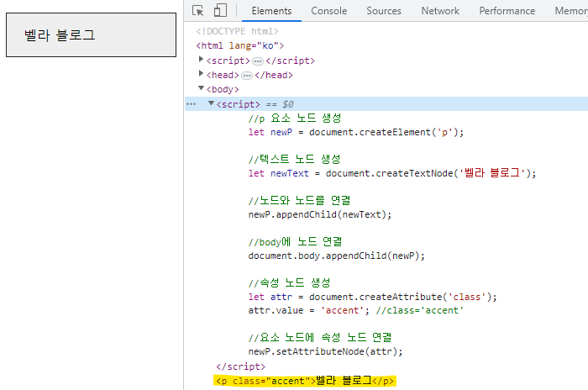The width and height of the screenshot is (588, 390).
Task: Toggle the device toolbar icon
Action: point(220,11)
